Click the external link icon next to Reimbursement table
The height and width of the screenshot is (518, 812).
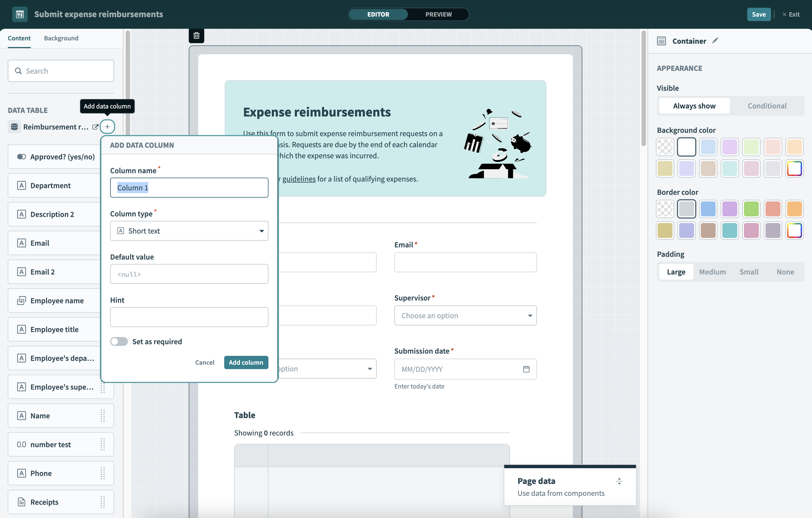tap(95, 126)
